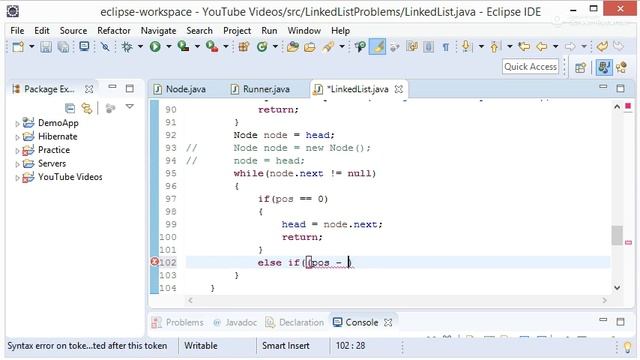The width and height of the screenshot is (640, 360).
Task: Click the Open Type icon
Action: (x=293, y=47)
